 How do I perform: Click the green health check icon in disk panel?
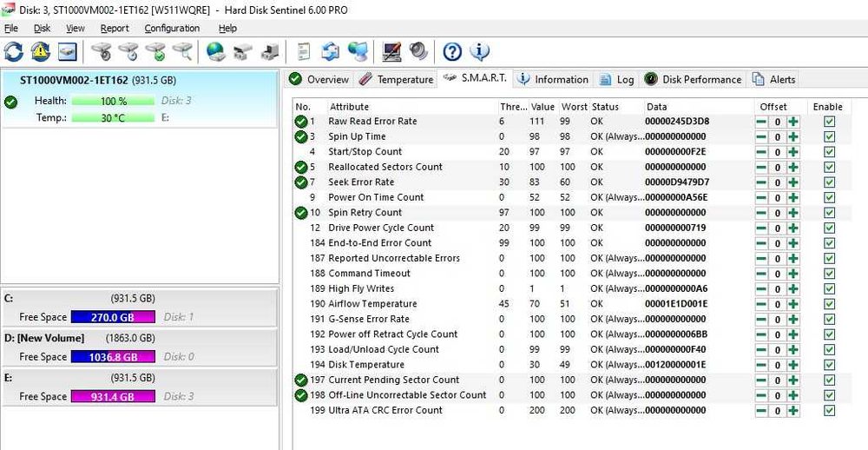10,103
